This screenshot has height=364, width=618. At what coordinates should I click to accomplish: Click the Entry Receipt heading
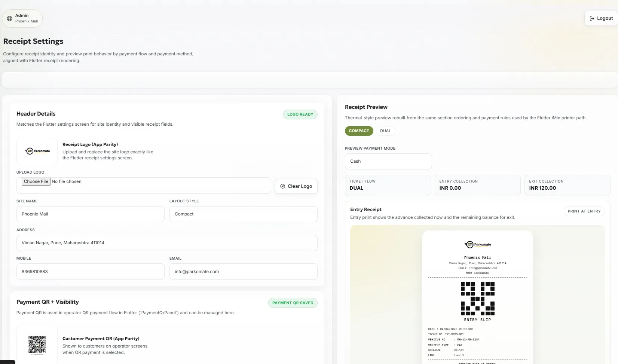(x=366, y=209)
